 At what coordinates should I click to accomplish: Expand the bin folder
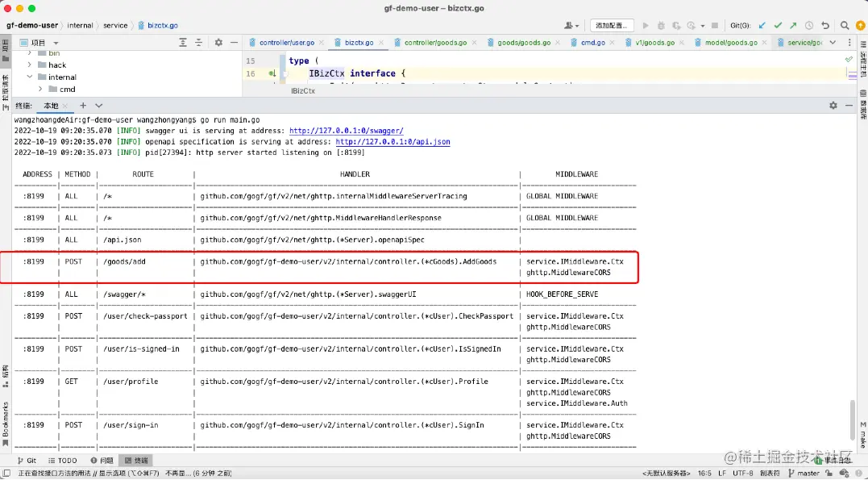pos(29,53)
